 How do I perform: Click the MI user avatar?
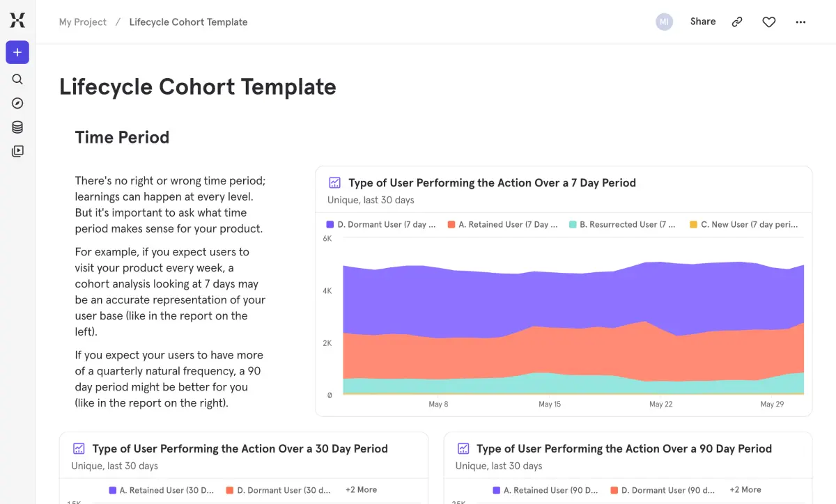point(664,22)
